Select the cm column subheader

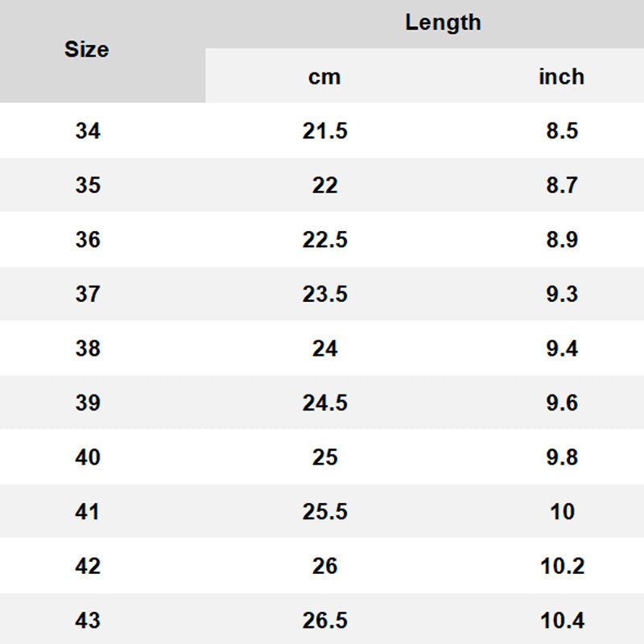click(x=324, y=77)
